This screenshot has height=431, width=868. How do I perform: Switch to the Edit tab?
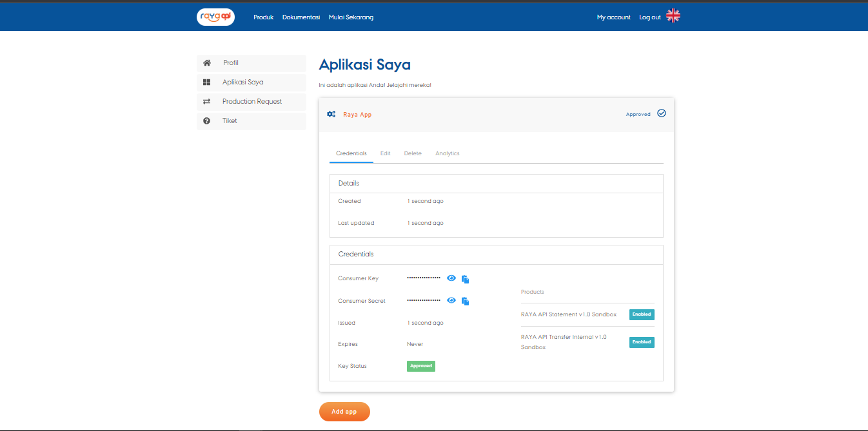point(385,153)
